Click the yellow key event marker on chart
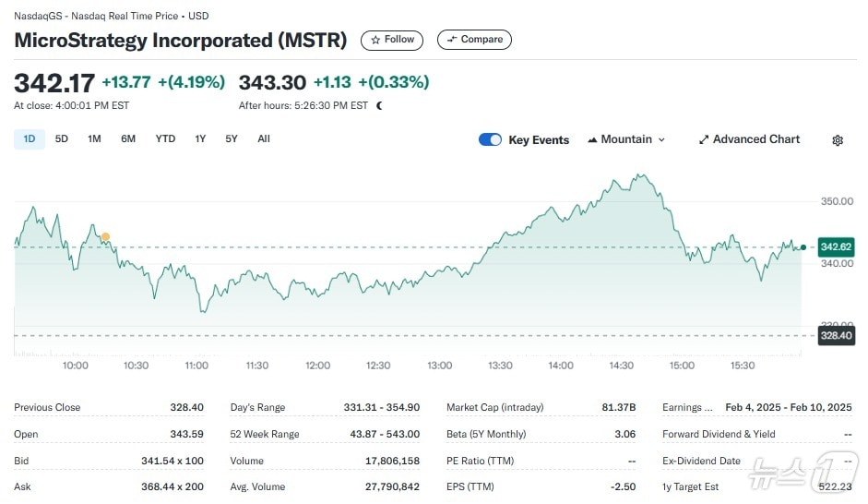Image resolution: width=868 pixels, height=504 pixels. coord(105,237)
